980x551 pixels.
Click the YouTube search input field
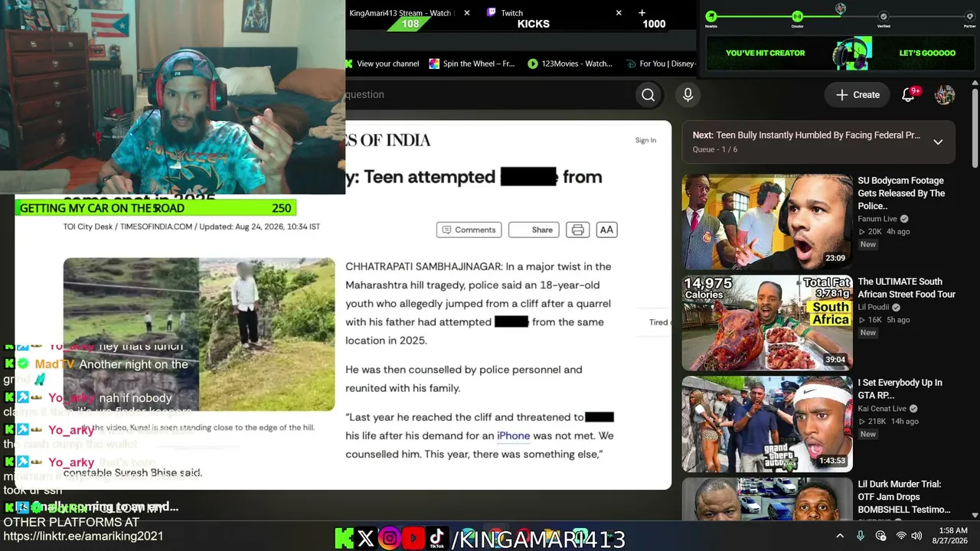tap(490, 95)
